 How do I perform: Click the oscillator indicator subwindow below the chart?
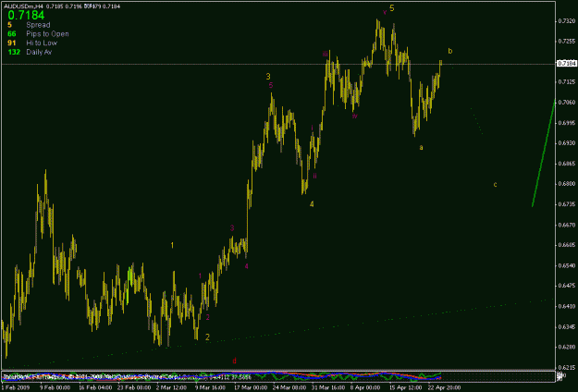[278, 376]
